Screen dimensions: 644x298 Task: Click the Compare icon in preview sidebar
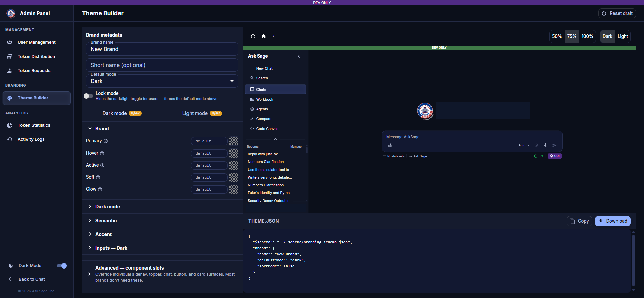(252, 119)
